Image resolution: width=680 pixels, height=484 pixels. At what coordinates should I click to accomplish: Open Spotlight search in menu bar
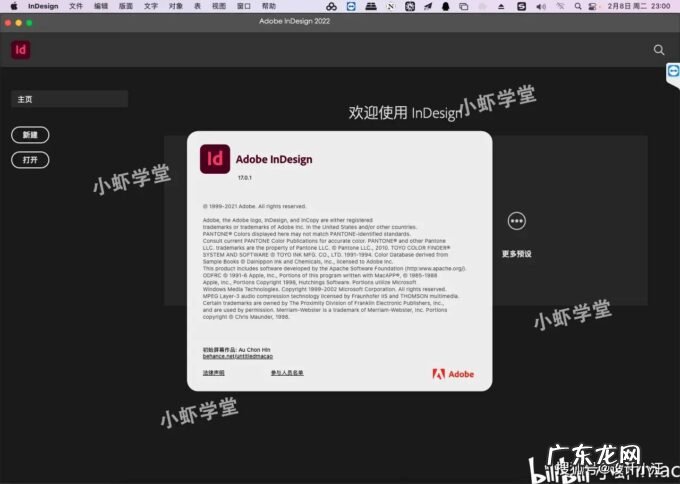point(578,7)
